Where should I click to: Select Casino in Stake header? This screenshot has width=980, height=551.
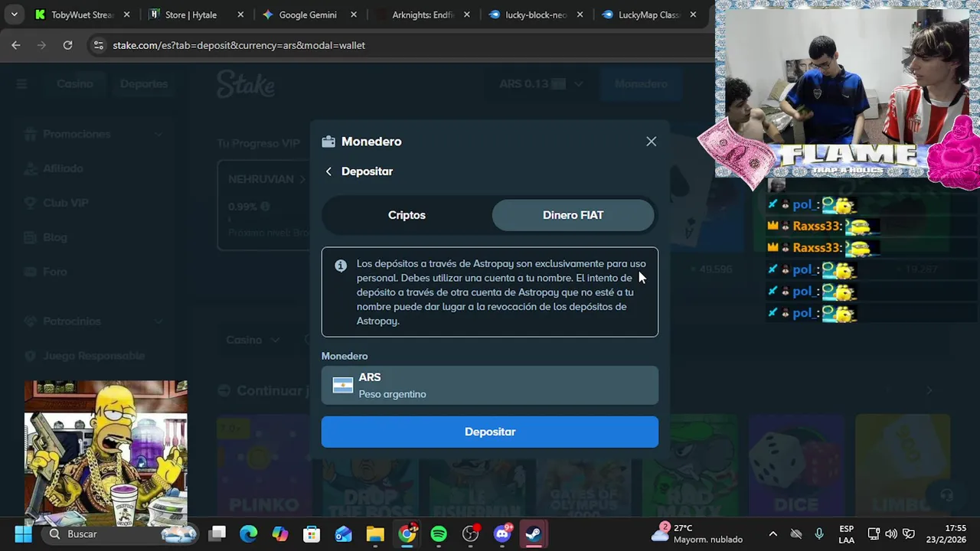[x=75, y=84]
